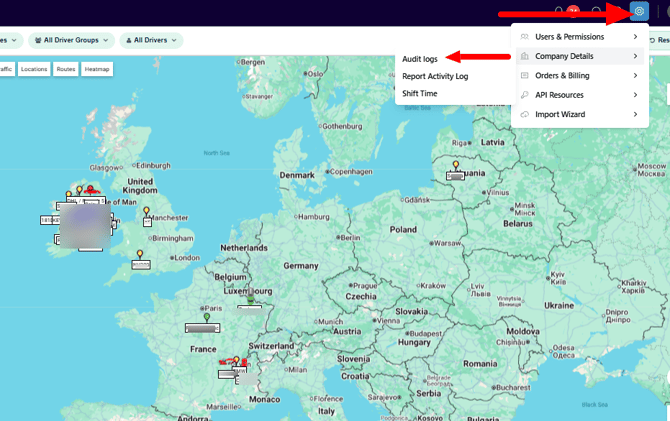670x421 pixels.
Task: Click the Munich label on the map
Action: pyautogui.click(x=331, y=321)
